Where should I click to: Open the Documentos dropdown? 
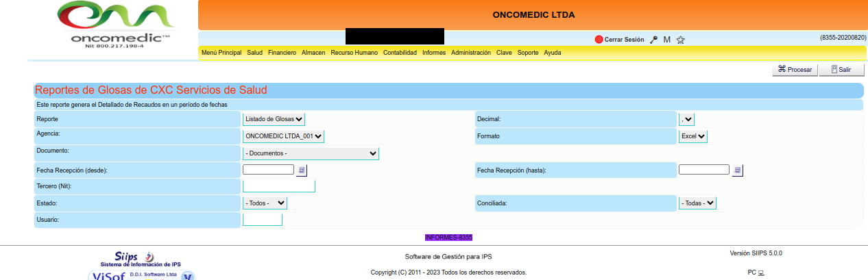tap(311, 153)
